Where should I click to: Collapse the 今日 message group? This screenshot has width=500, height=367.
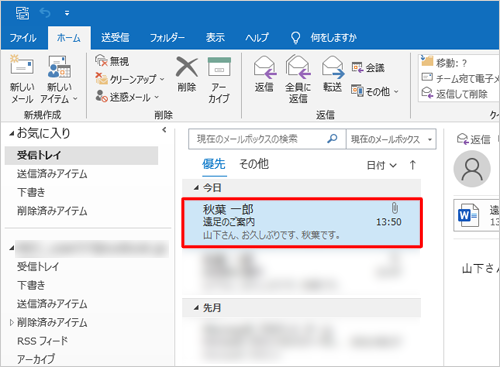(196, 188)
